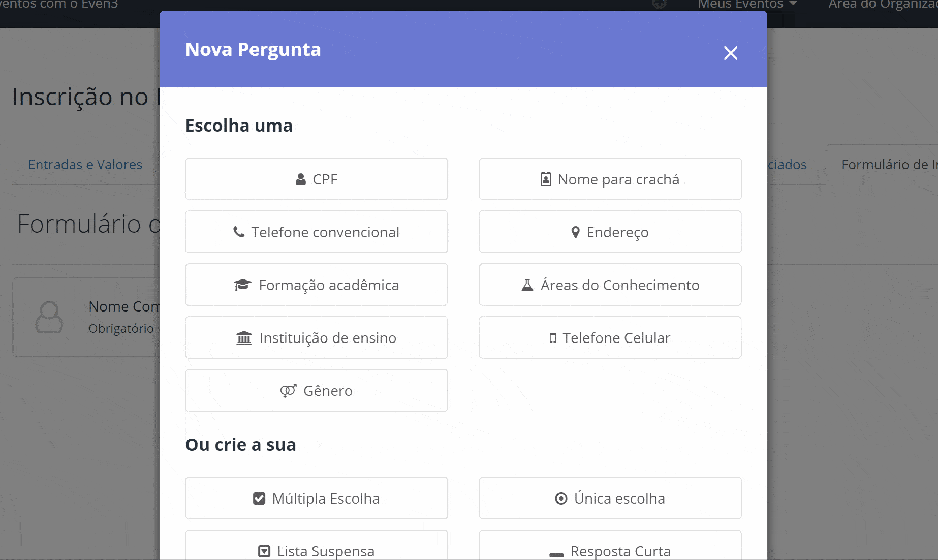Click the badge icon for Nome para crachá
The width and height of the screenshot is (938, 560).
(x=545, y=179)
